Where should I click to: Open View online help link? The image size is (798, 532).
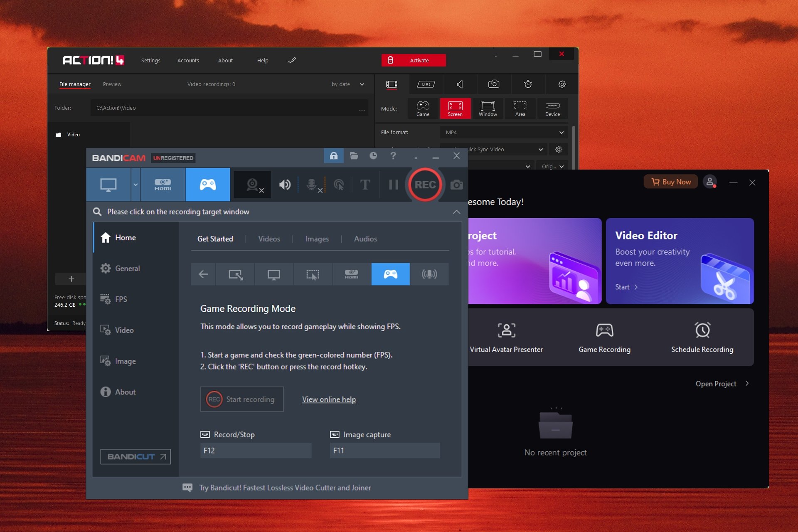[329, 399]
